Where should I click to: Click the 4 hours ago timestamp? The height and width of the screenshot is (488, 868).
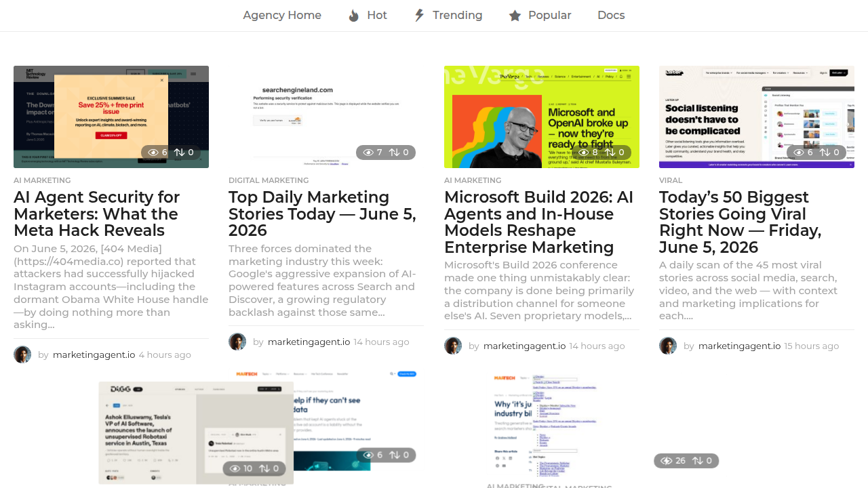[x=165, y=354]
